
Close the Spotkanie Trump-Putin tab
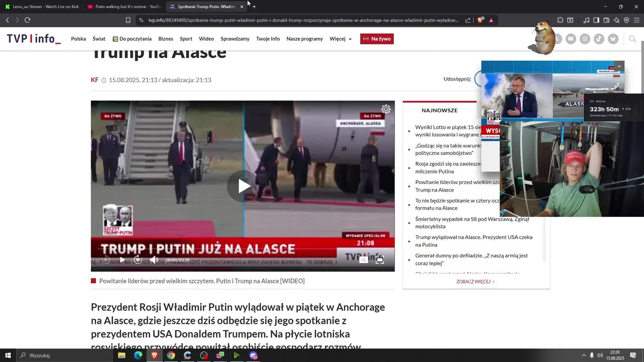[242, 7]
